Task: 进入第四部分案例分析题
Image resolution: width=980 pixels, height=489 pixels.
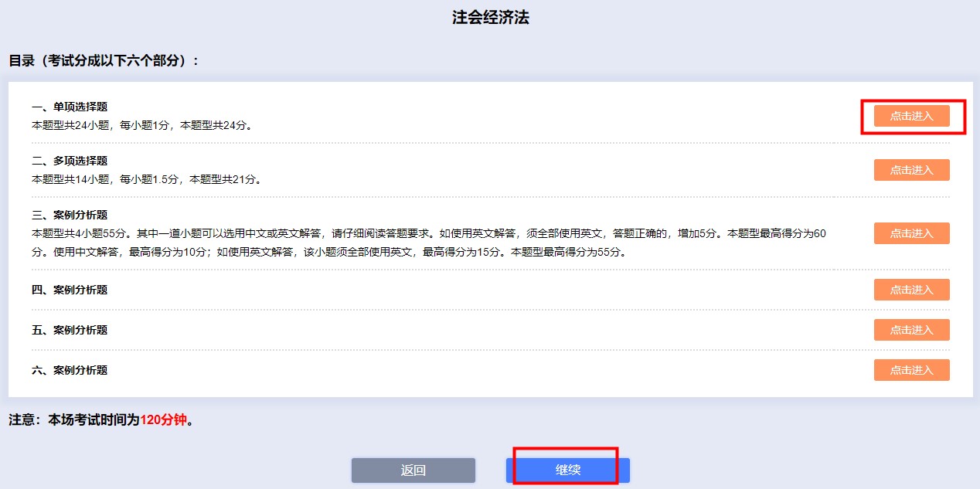Action: click(912, 290)
